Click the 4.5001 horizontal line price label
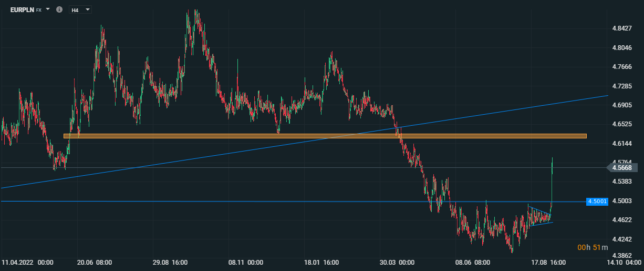Viewport: 644px width, 271px height. 598,201
